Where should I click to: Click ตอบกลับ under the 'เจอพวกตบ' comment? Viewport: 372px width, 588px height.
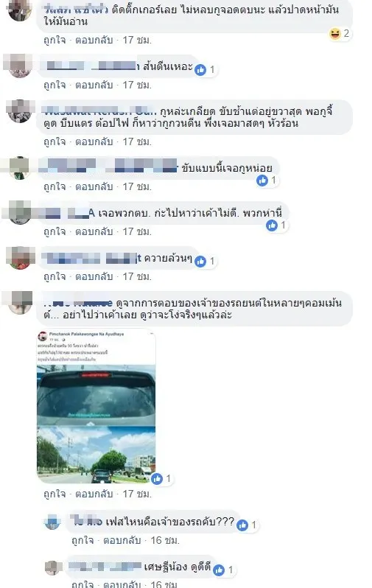(x=94, y=231)
